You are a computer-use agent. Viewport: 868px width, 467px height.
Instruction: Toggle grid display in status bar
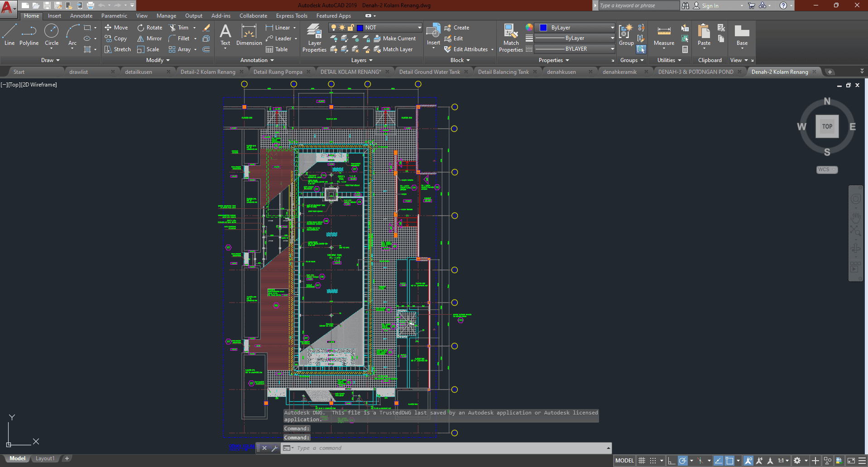(x=642, y=461)
